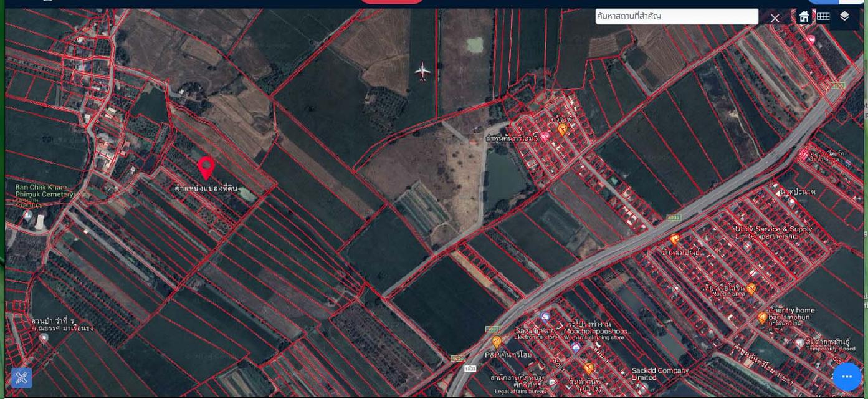Select the blue pin by Sagaministry Electronics store
Screen dimensions: 868x399
pyautogui.click(x=546, y=317)
